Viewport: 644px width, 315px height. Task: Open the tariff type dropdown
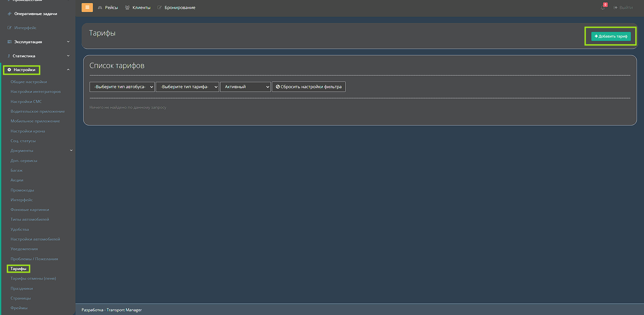coord(187,87)
